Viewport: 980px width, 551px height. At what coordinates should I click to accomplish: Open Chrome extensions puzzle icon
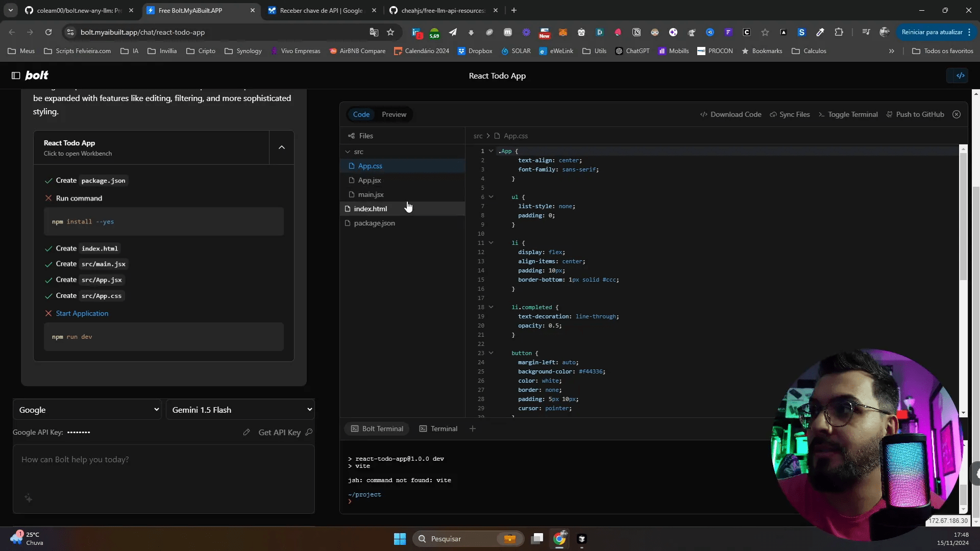click(x=839, y=32)
